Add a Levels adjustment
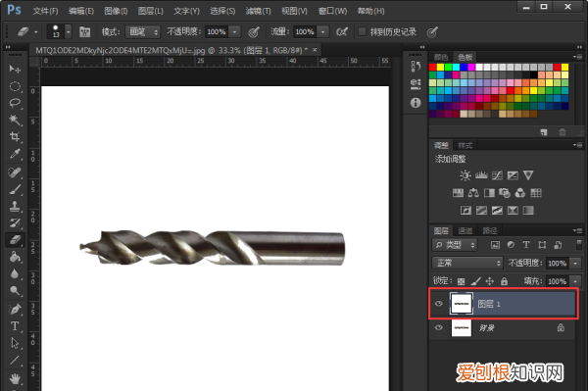This screenshot has height=391, width=588. tap(481, 175)
